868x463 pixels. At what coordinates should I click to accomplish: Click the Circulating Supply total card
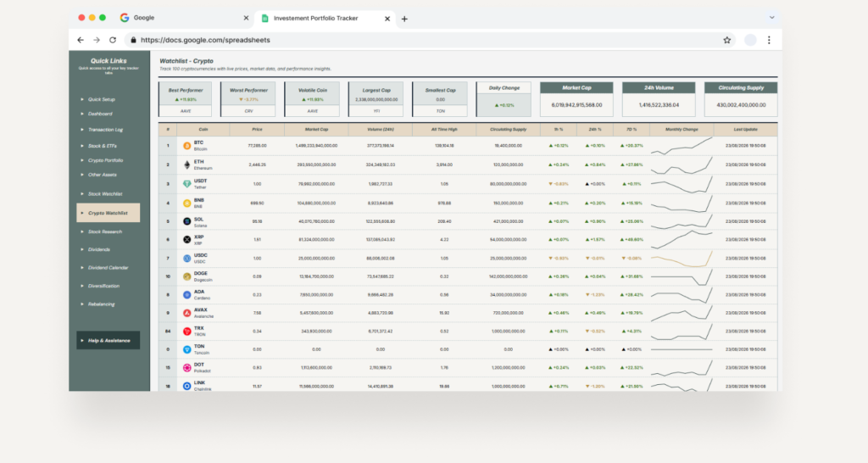coord(741,100)
